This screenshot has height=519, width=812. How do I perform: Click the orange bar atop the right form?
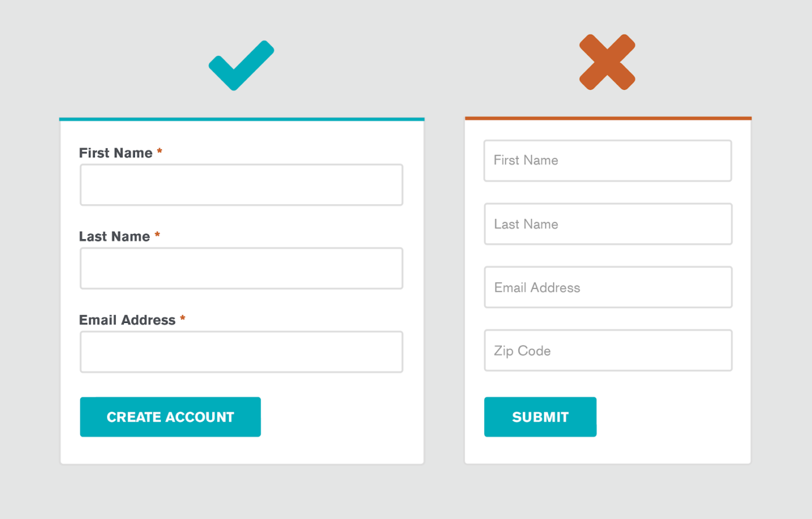[x=608, y=118]
